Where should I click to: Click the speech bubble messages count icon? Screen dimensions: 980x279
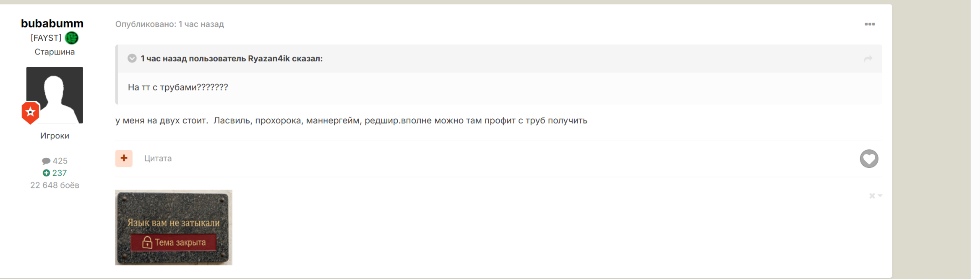(x=46, y=161)
